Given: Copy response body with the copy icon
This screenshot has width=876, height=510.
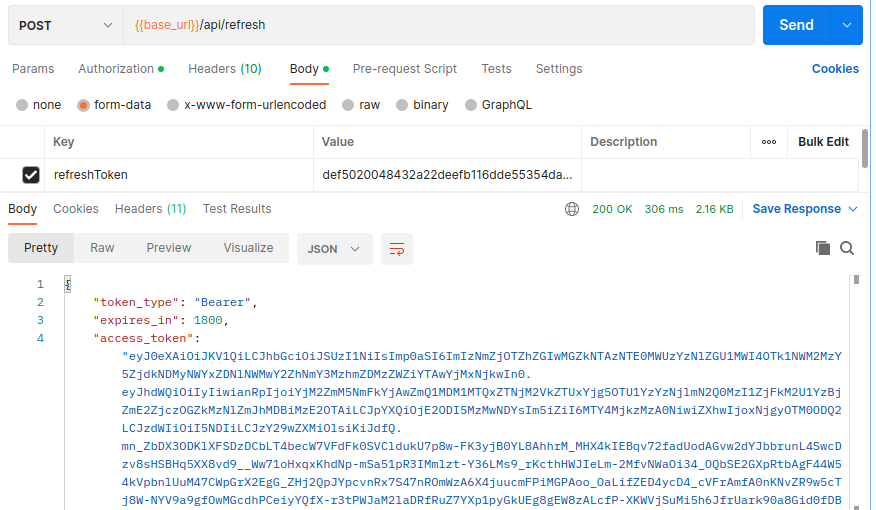Looking at the screenshot, I should click(x=822, y=248).
